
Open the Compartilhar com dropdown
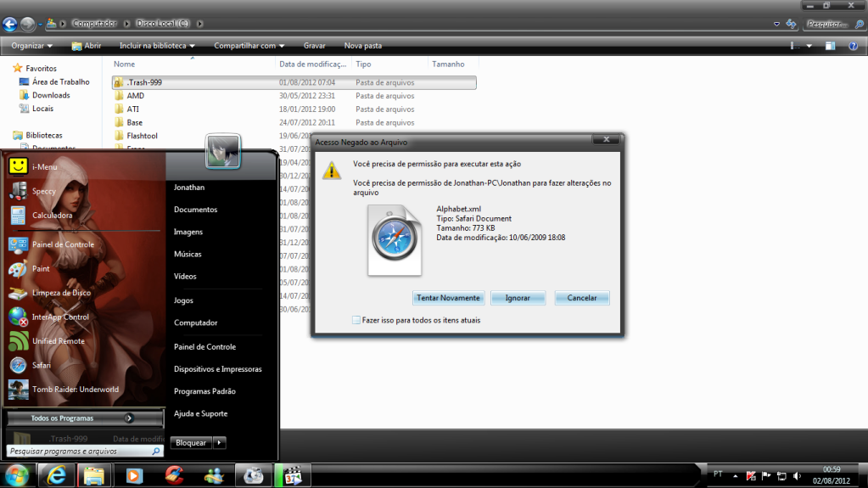(249, 46)
